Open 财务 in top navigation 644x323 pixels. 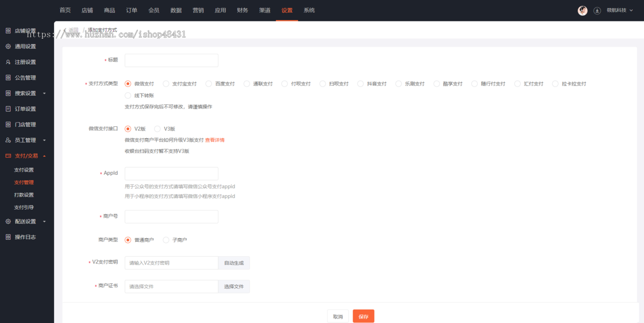tap(243, 10)
